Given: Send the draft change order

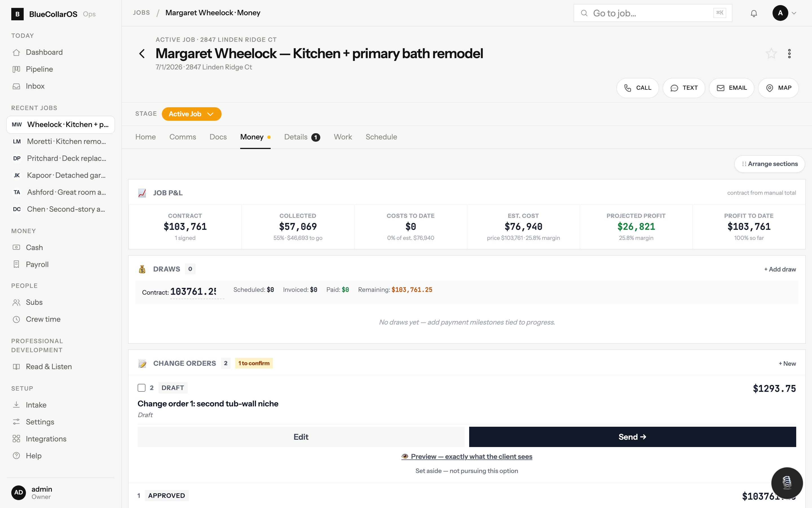Looking at the screenshot, I should pos(632,437).
